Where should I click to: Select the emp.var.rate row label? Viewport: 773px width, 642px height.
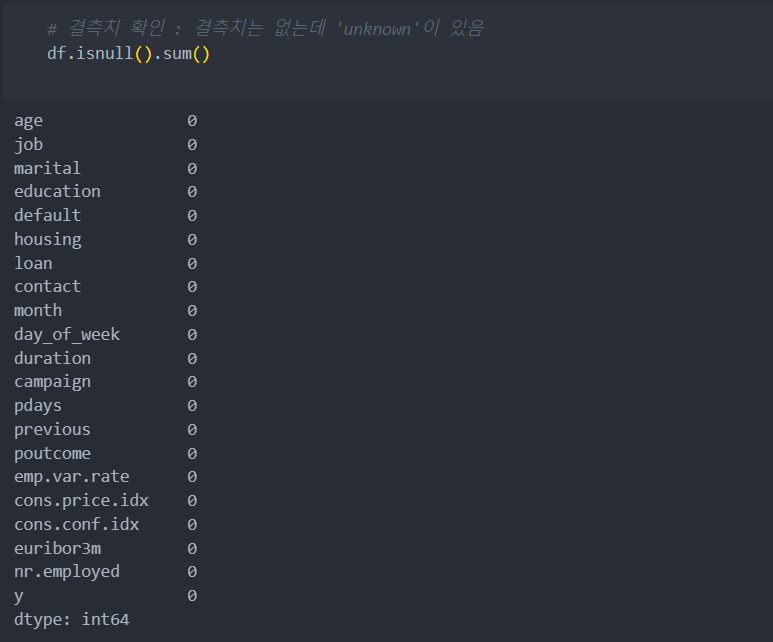tap(71, 477)
